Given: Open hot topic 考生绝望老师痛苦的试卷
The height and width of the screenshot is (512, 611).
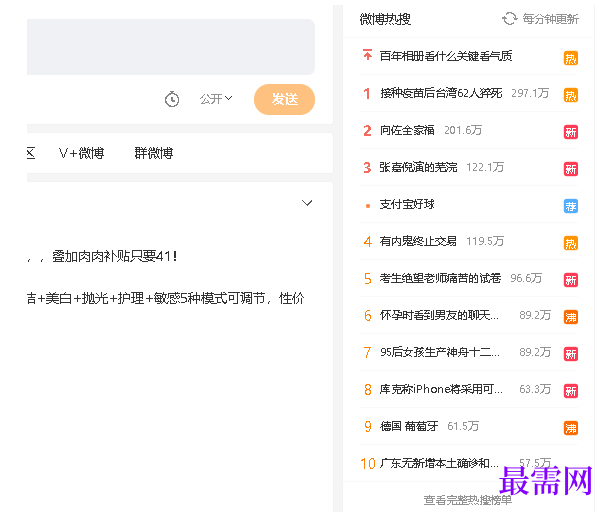Looking at the screenshot, I should click(440, 278).
